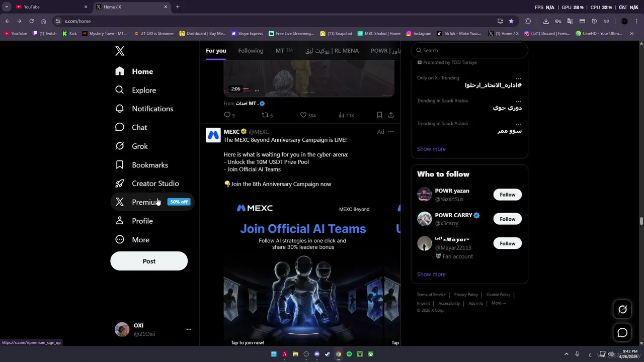Viewport: 644px width, 362px height.
Task: Open options for سوو ممر trend
Action: click(518, 124)
